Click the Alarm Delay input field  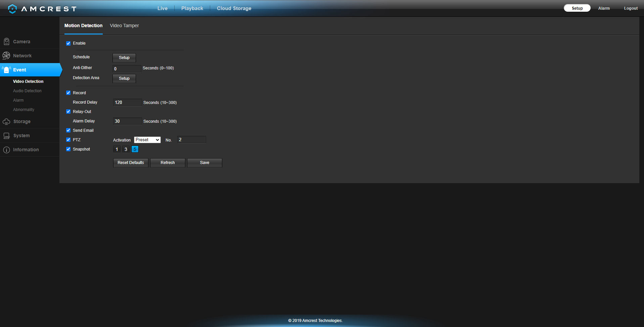tap(127, 121)
